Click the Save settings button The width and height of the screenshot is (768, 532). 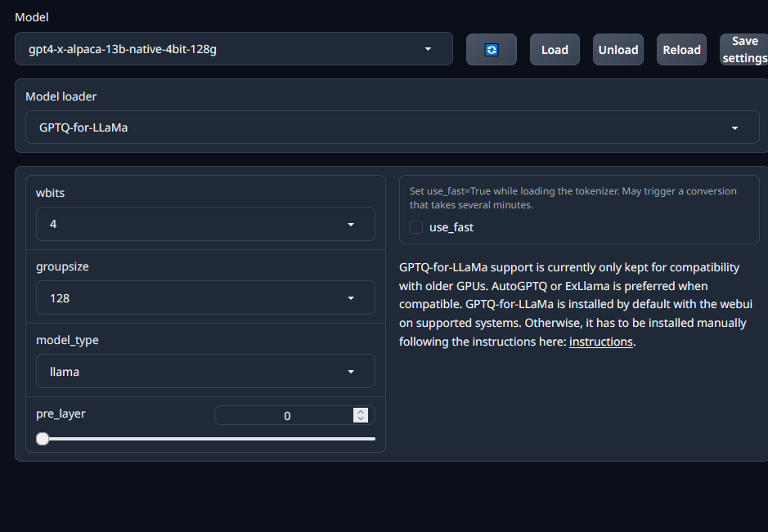click(x=744, y=49)
